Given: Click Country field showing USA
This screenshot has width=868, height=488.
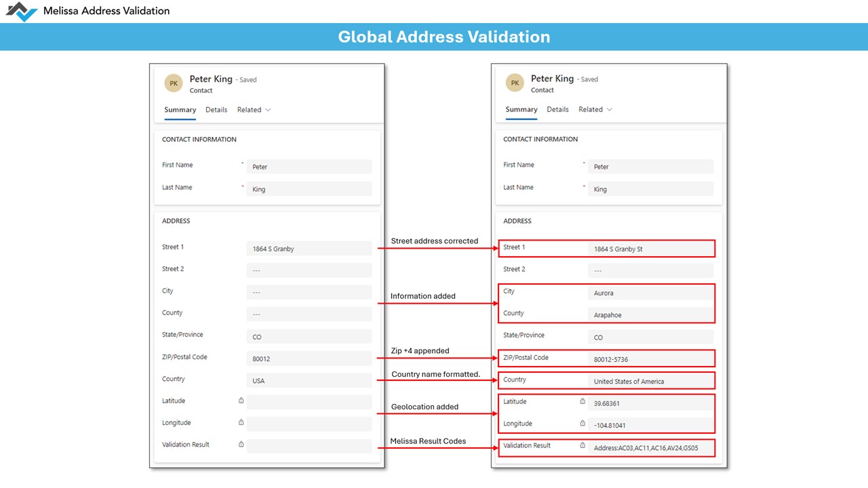Looking at the screenshot, I should 309,380.
